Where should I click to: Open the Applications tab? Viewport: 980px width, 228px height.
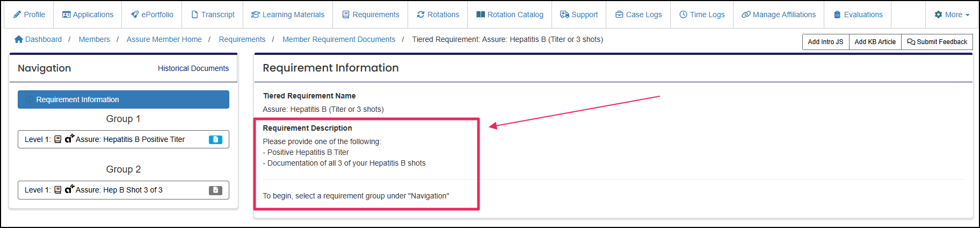[x=88, y=15]
